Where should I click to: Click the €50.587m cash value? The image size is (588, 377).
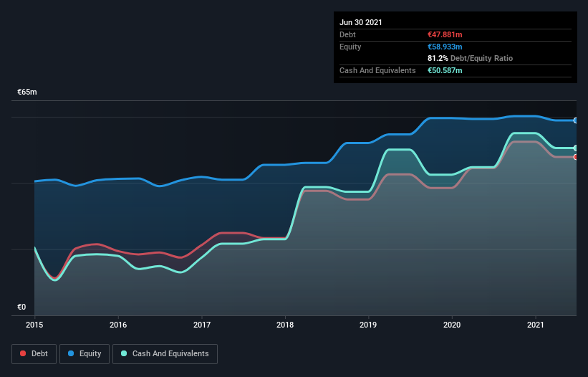coord(445,70)
